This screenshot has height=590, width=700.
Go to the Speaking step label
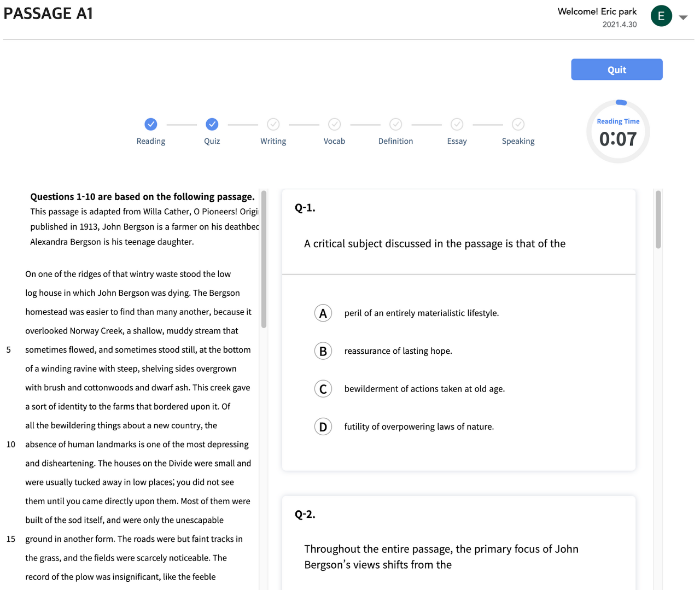coord(518,141)
